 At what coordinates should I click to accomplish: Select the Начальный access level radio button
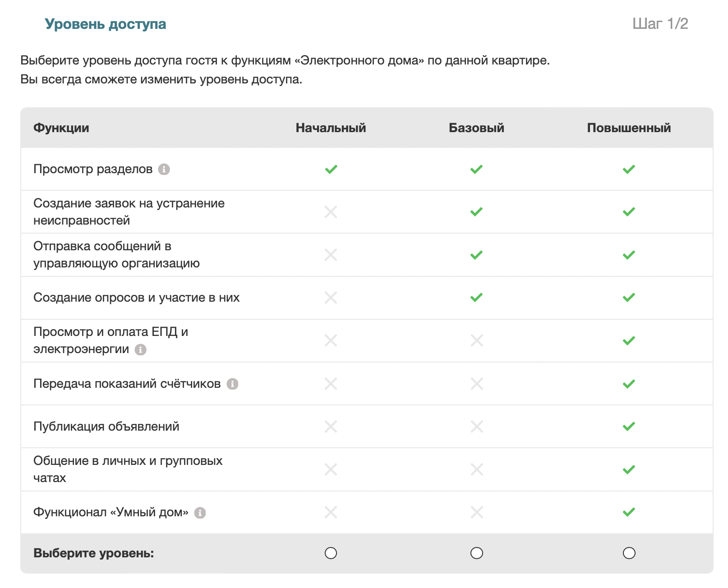tap(331, 553)
